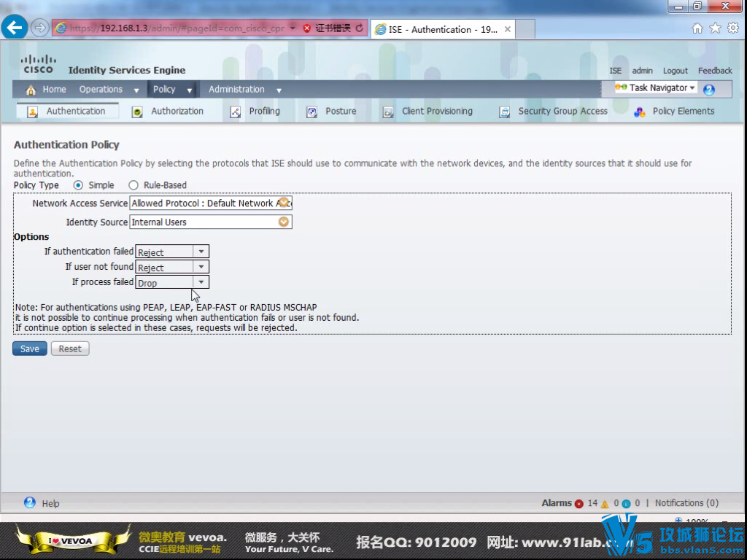The width and height of the screenshot is (747, 560).
Task: Click the Policy Elements icon
Action: 640,112
